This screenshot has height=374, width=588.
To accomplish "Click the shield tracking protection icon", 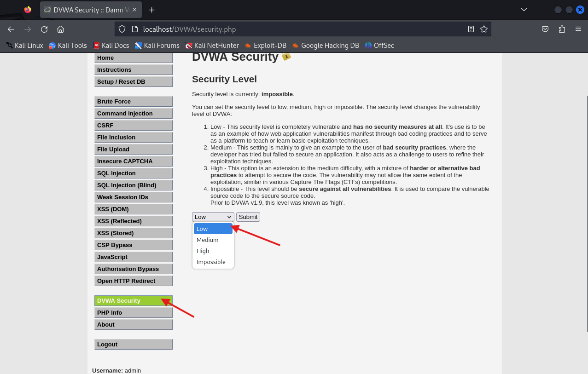I will tap(122, 29).
